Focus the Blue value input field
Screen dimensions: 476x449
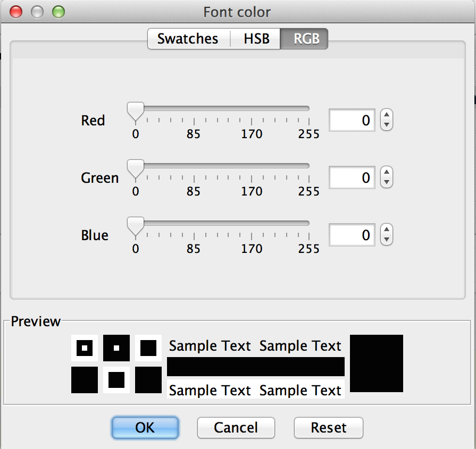point(352,235)
